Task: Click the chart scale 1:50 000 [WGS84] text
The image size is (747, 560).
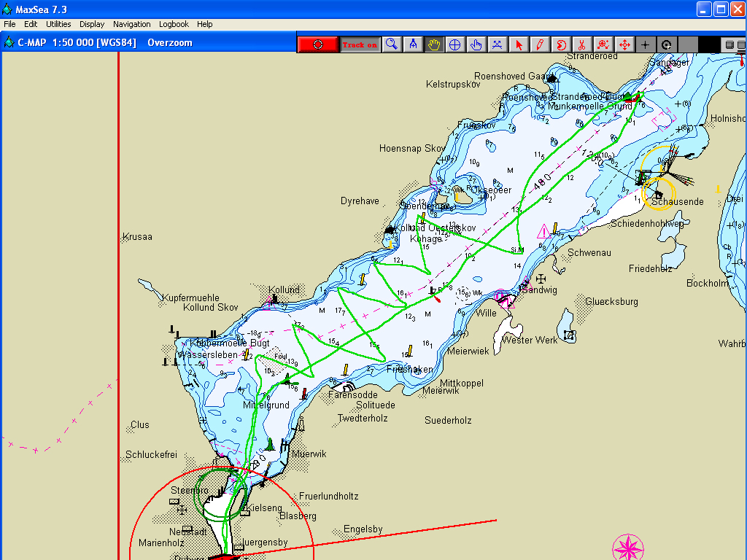Action: 94,42
